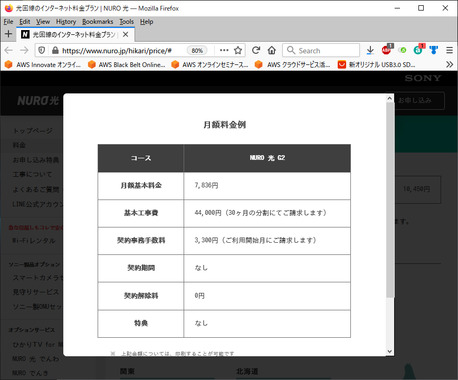Open the Bookmarks menu
The height and width of the screenshot is (380, 458).
pos(97,22)
